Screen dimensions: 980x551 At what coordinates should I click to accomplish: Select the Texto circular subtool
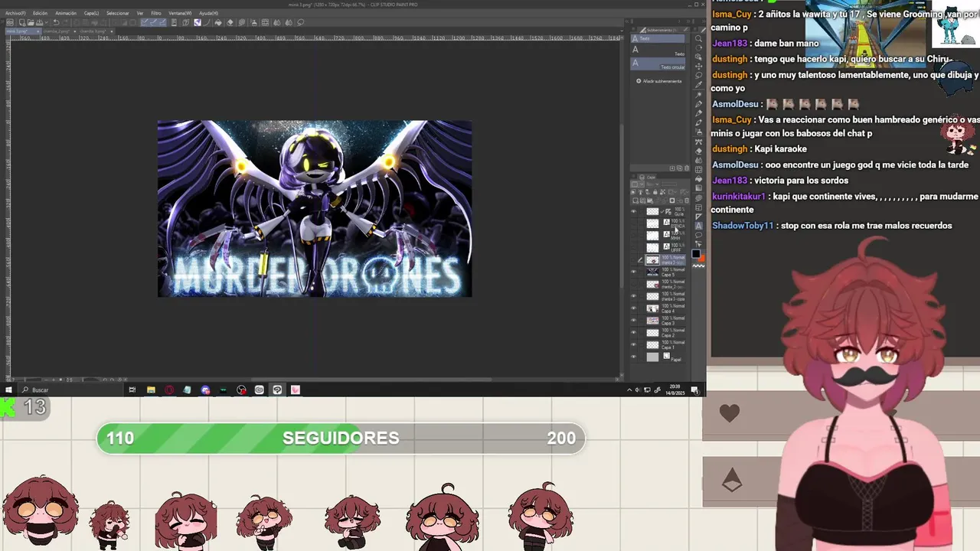658,64
